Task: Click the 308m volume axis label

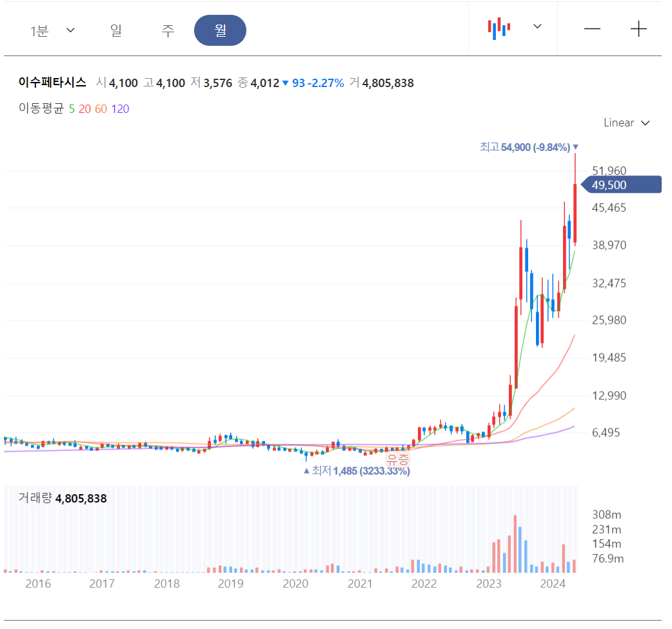Action: [x=606, y=515]
